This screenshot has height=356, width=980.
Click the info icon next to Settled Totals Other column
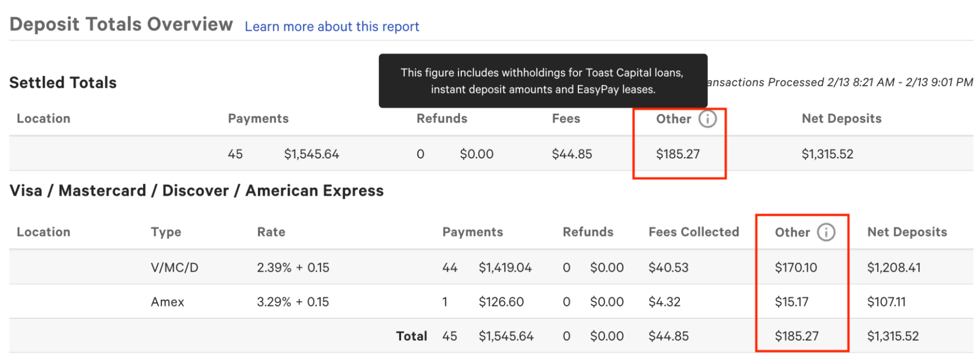[x=707, y=119]
